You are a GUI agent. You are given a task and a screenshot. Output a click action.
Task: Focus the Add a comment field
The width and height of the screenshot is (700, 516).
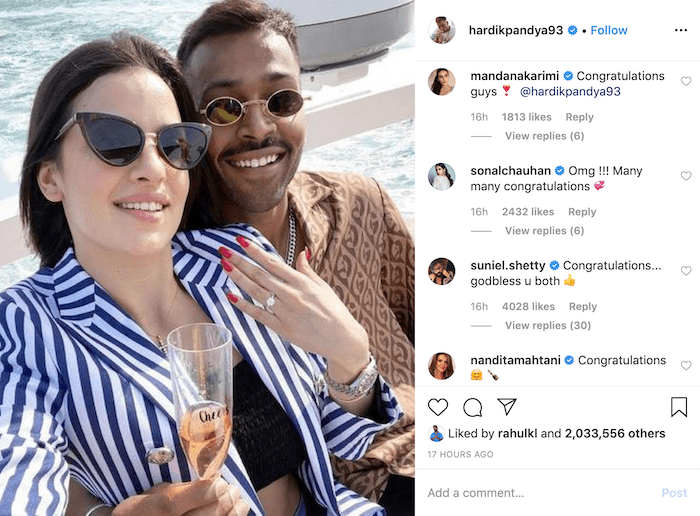point(542,493)
